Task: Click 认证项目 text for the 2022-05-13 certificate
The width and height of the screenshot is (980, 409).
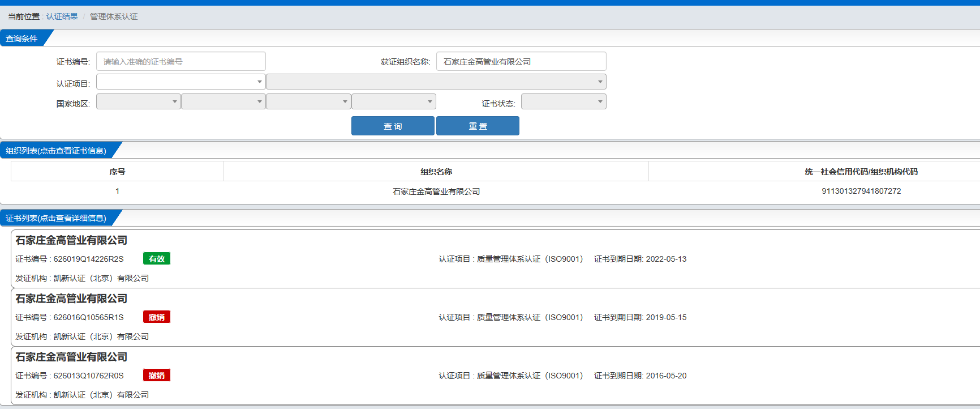Action: 511,259
